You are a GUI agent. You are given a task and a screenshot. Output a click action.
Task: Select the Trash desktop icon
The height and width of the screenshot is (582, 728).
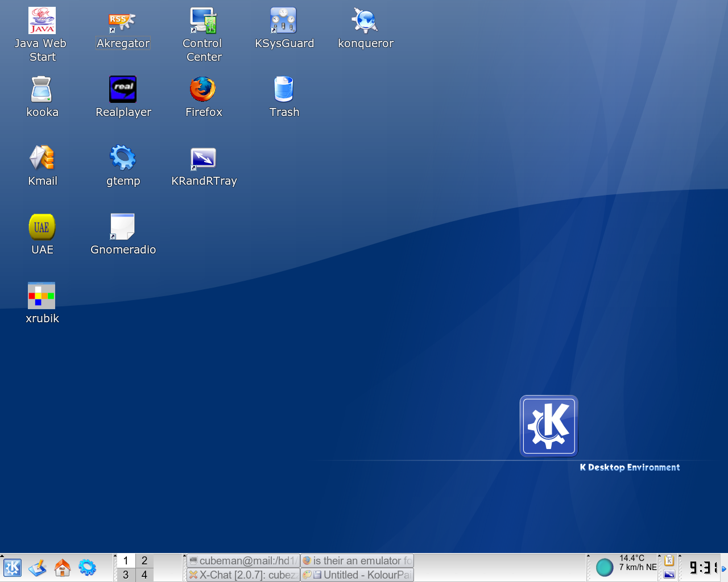[284, 90]
